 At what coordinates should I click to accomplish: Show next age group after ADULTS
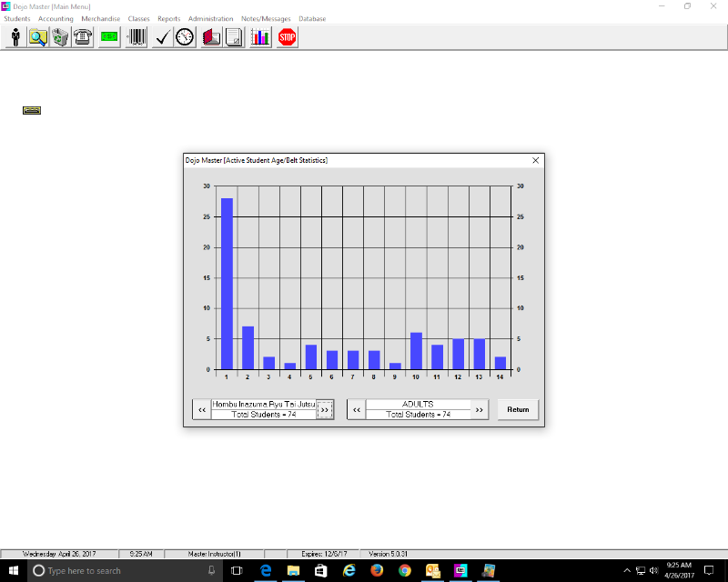click(x=480, y=410)
